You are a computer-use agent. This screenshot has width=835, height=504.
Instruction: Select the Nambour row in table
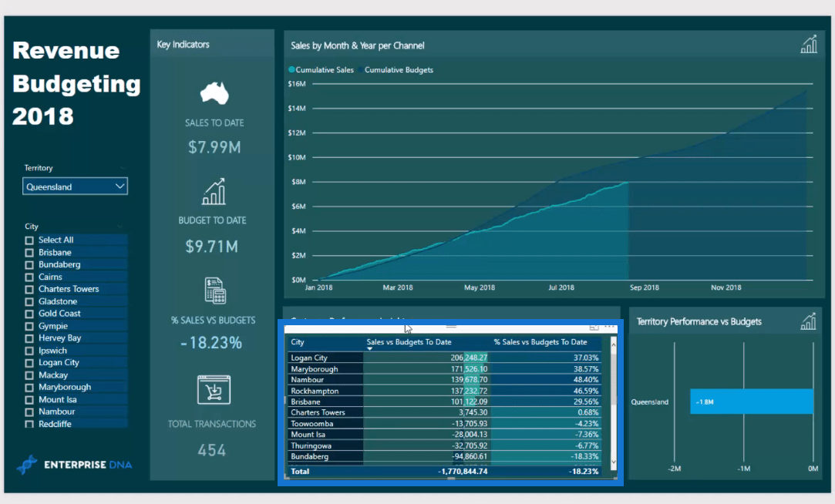445,379
